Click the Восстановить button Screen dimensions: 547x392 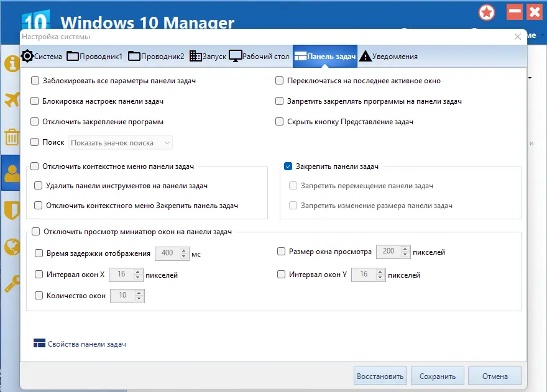point(380,376)
